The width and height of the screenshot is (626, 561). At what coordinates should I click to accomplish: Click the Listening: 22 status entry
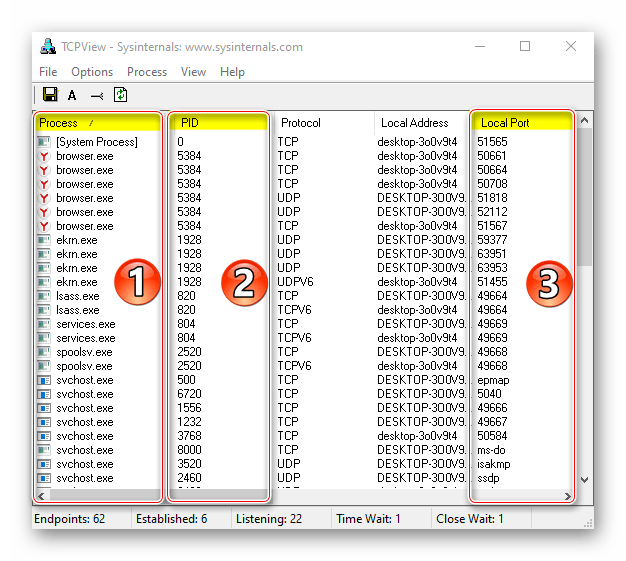coord(269,519)
